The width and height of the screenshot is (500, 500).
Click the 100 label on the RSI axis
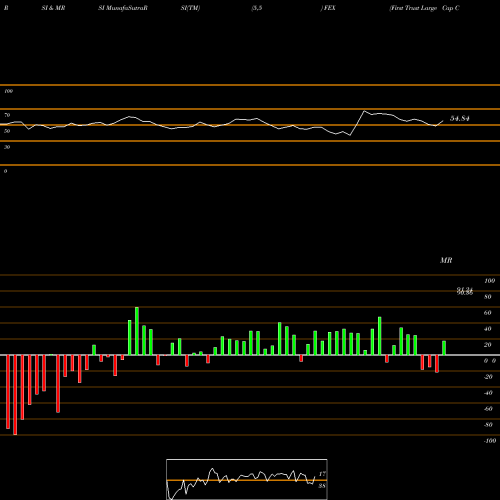click(8, 91)
